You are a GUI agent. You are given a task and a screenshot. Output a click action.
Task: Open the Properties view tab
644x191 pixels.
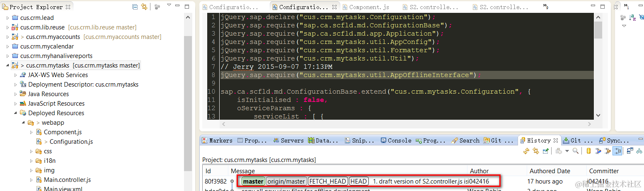coord(252,140)
